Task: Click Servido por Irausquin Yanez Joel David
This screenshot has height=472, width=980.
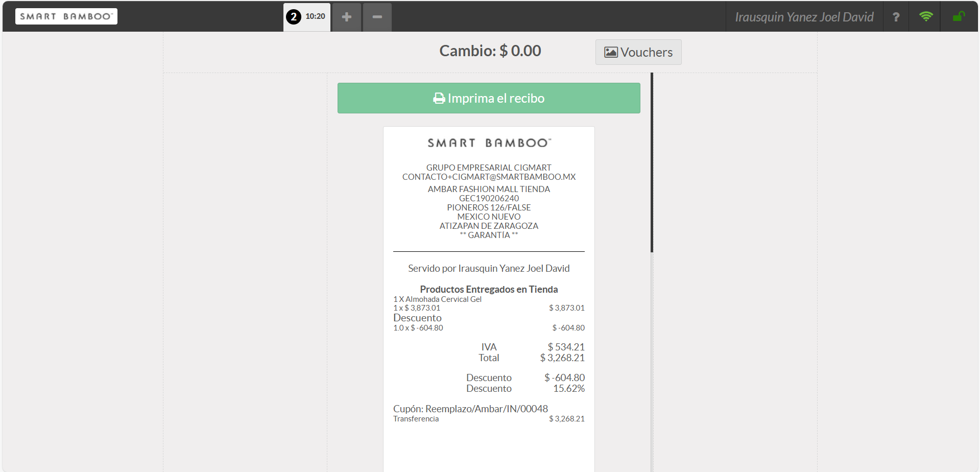Action: click(489, 268)
